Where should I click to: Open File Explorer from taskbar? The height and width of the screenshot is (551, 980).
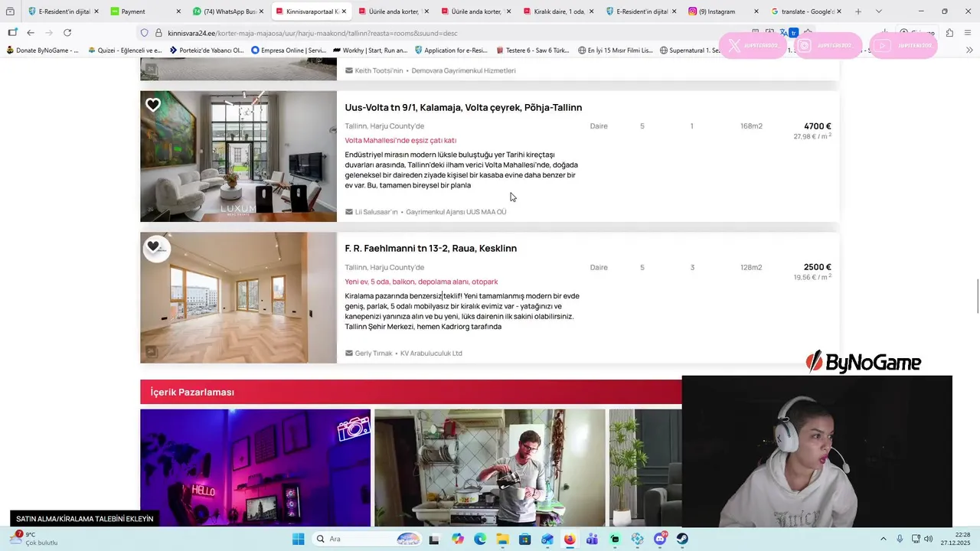(502, 539)
